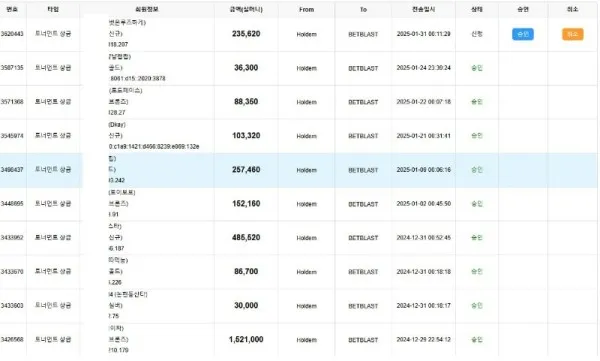Click the amount 257,460 in highlighted row
The image size is (600, 361).
246,170
